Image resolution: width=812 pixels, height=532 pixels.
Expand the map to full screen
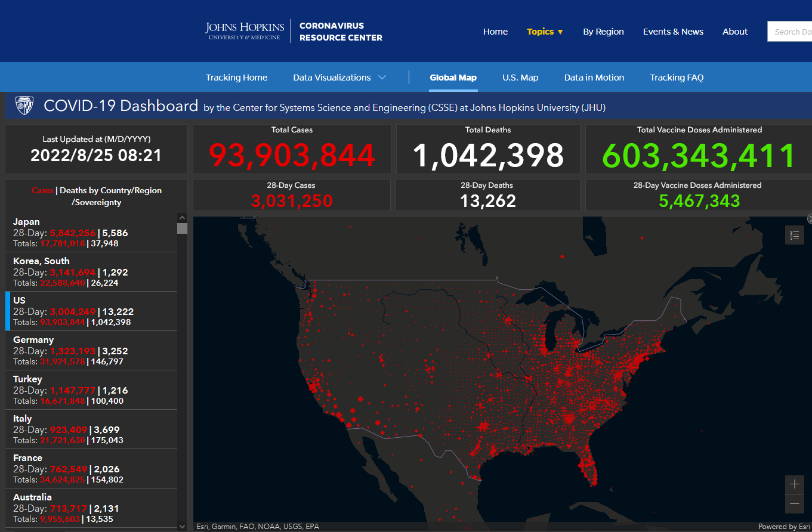[x=810, y=219]
